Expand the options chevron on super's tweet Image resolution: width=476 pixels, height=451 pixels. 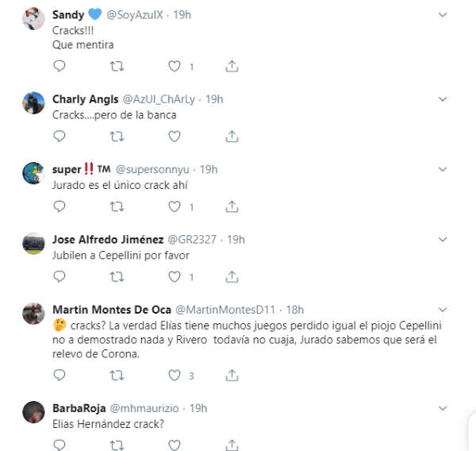[x=442, y=169]
